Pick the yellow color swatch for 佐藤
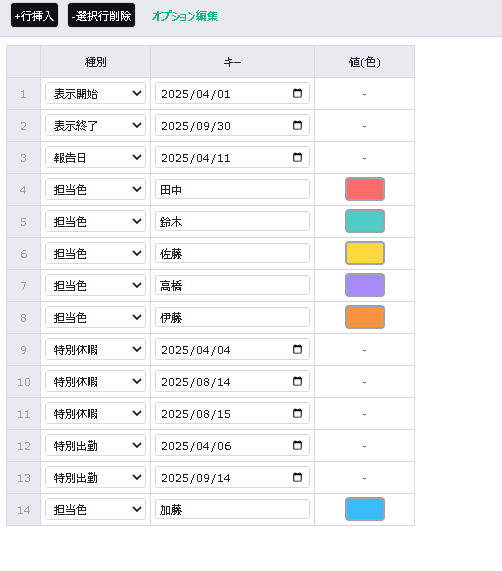Screen dimensions: 502x571 (365, 253)
